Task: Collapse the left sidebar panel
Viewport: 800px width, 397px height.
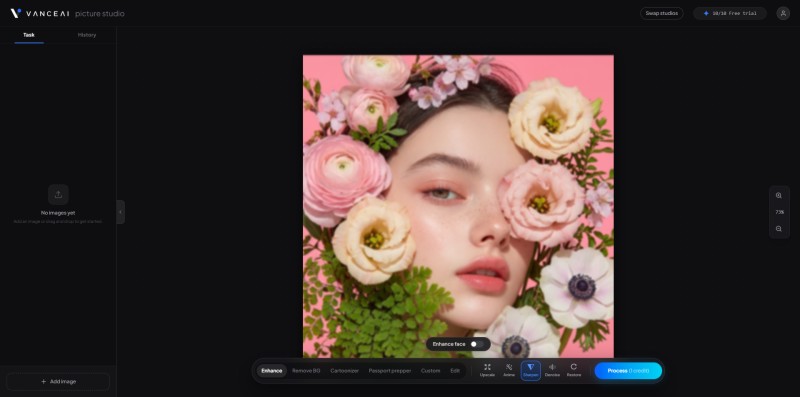Action: [x=120, y=212]
